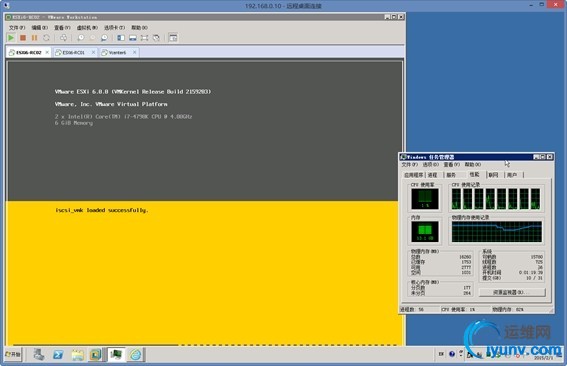Open the 虚拟机(M) menu
The width and height of the screenshot is (567, 366).
(x=87, y=27)
